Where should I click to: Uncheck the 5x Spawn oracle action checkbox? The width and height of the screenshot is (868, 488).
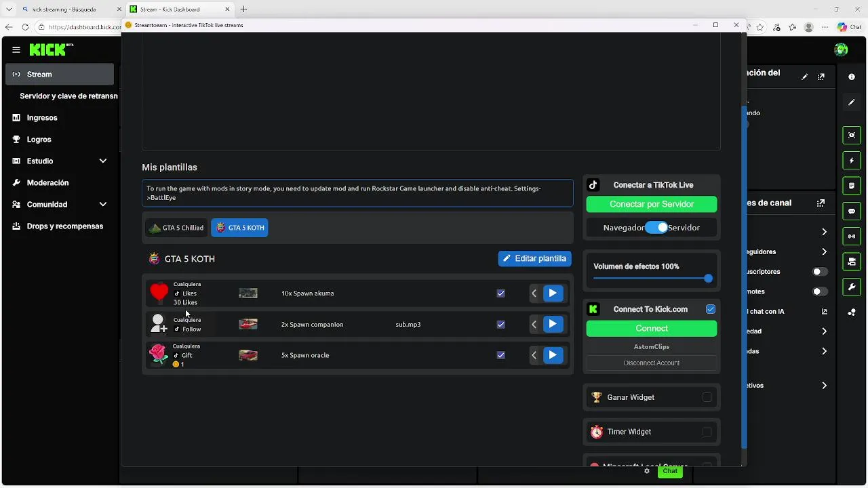point(500,355)
